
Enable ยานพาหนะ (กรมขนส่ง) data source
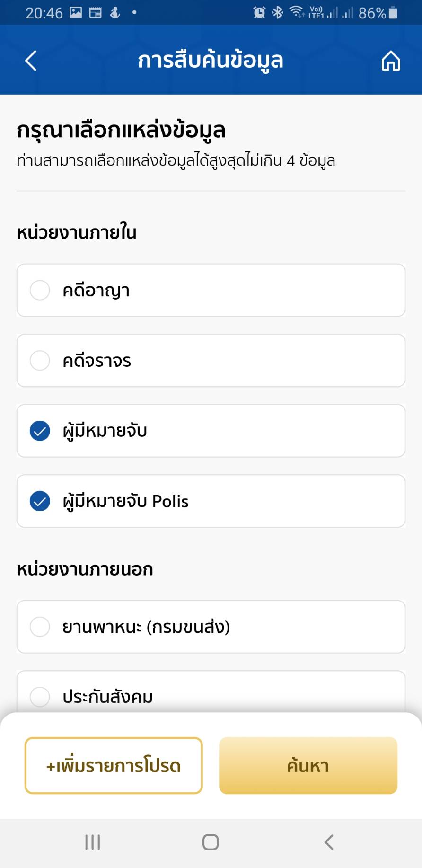point(40,627)
